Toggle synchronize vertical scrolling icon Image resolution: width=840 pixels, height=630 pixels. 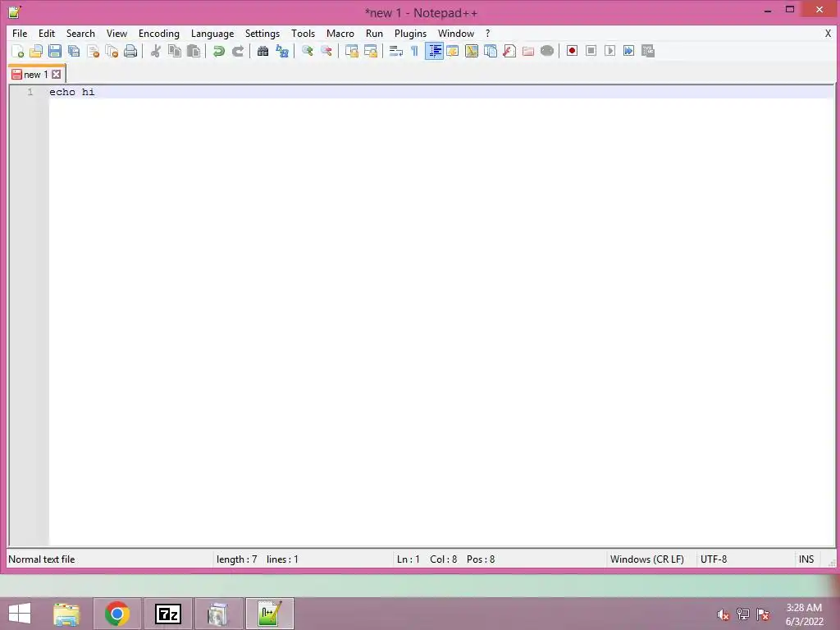(351, 51)
